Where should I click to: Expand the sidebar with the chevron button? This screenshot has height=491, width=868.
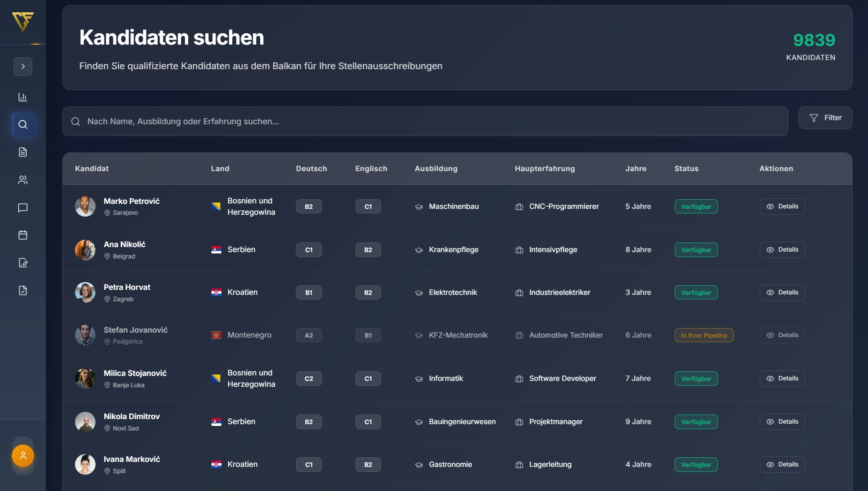pyautogui.click(x=23, y=67)
